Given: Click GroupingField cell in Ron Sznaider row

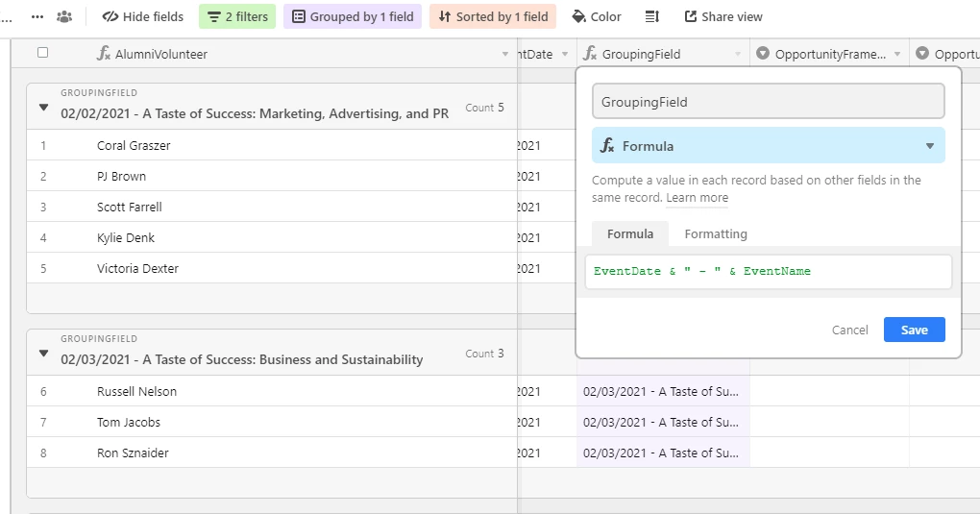Looking at the screenshot, I should [663, 453].
